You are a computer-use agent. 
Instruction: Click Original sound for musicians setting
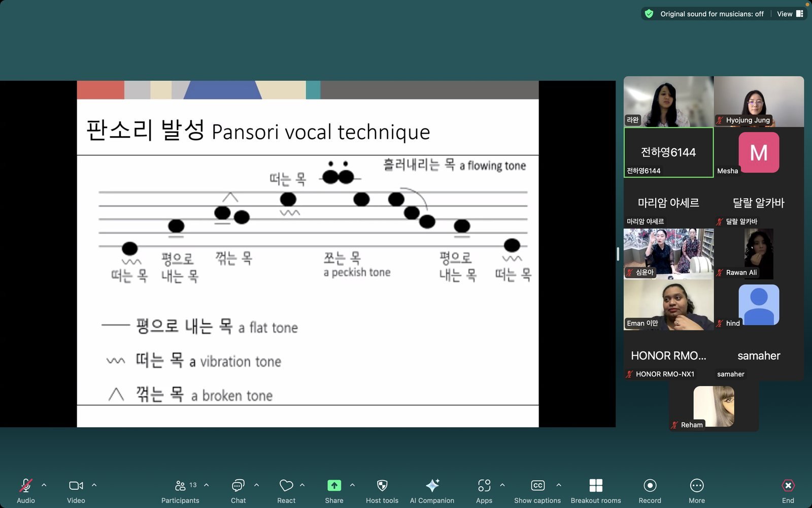[712, 14]
